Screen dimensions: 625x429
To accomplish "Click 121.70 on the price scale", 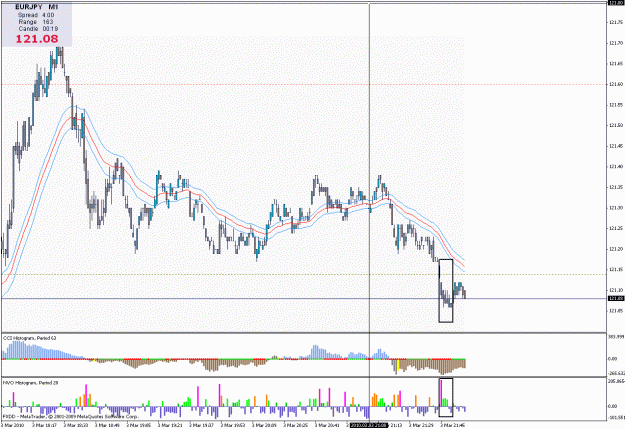I will point(616,43).
